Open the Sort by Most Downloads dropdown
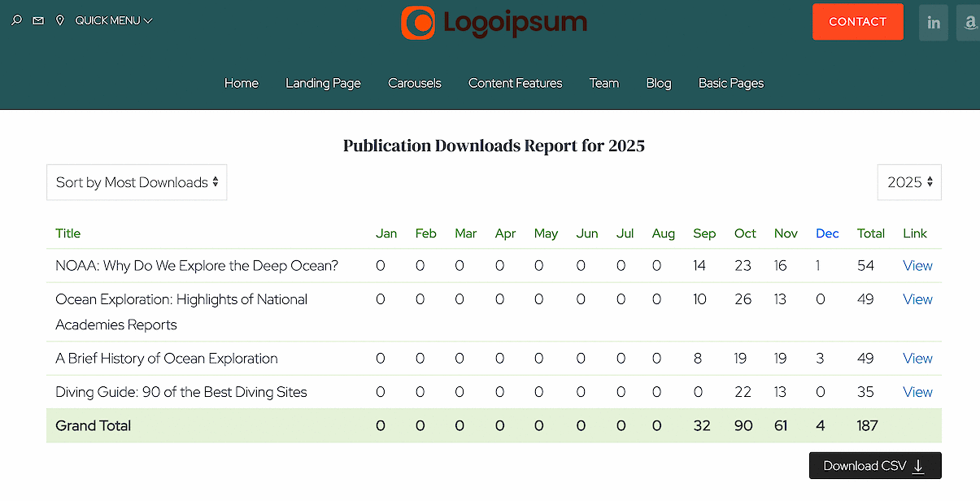980x501 pixels. point(137,182)
